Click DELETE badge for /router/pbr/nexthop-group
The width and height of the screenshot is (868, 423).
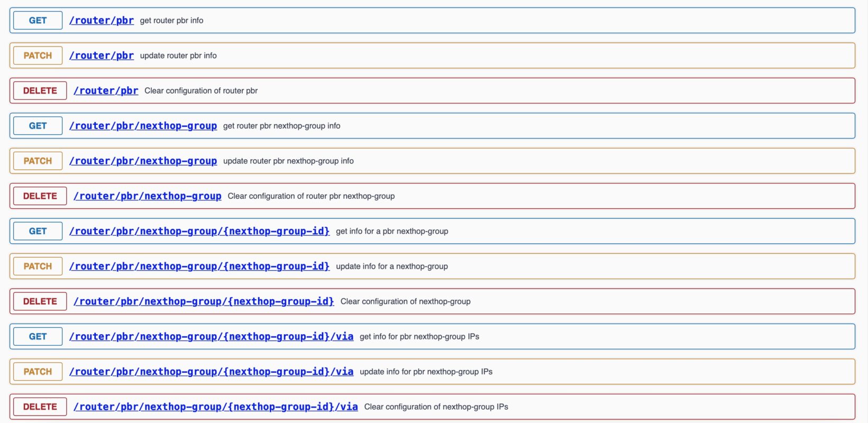point(40,196)
